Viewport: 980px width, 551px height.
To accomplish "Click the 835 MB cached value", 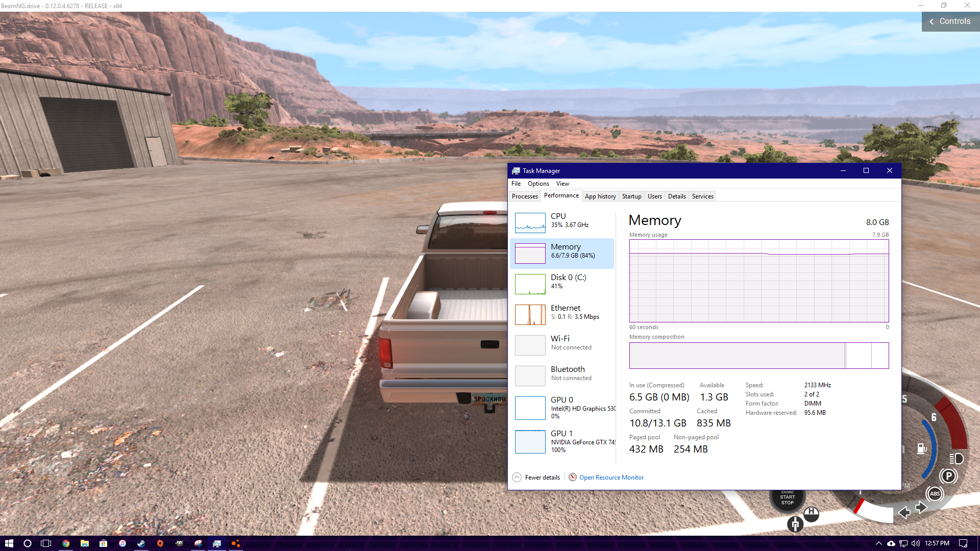I will [714, 423].
